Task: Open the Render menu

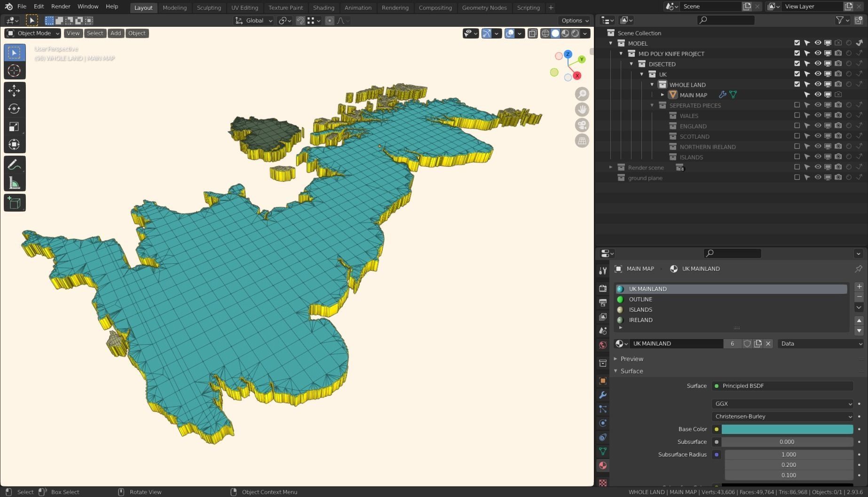Action: (61, 7)
